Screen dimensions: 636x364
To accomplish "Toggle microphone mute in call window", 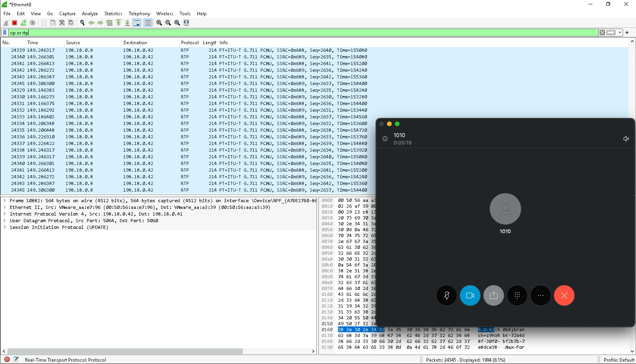I will [x=446, y=295].
